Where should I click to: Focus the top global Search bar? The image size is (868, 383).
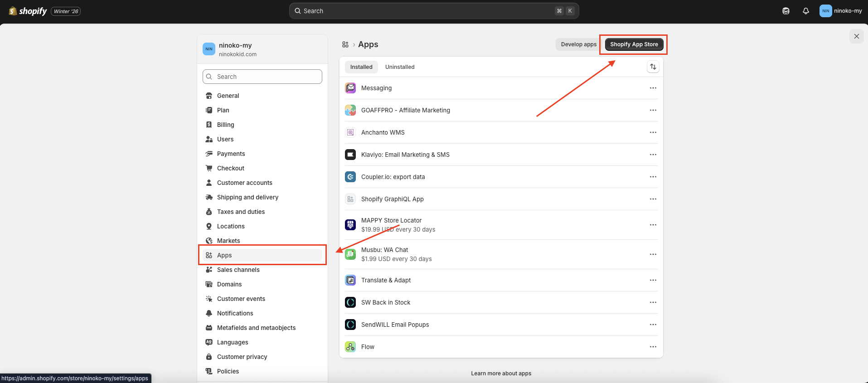434,11
